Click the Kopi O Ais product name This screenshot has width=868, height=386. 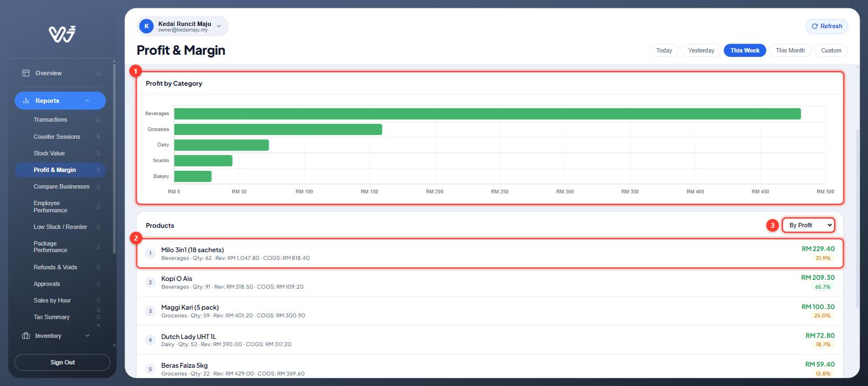pyautogui.click(x=177, y=279)
